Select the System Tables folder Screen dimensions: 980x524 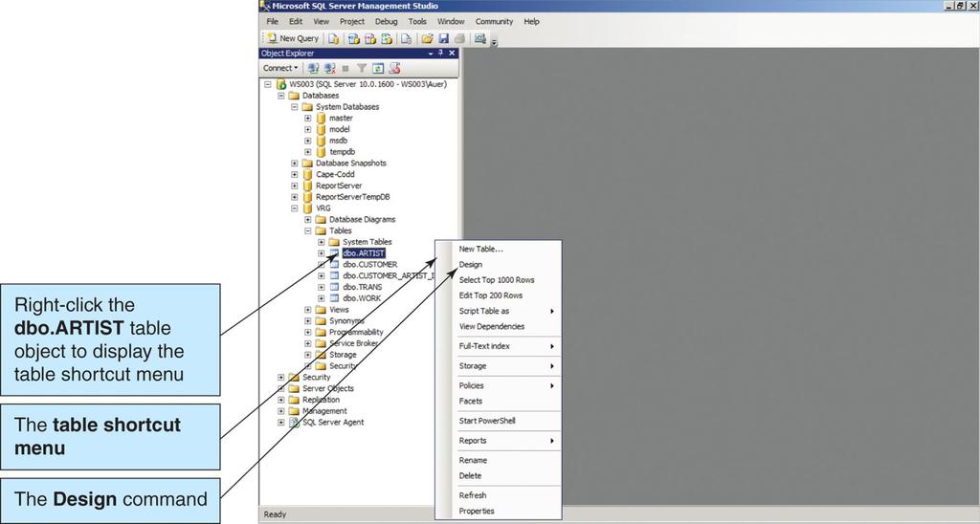pos(367,242)
